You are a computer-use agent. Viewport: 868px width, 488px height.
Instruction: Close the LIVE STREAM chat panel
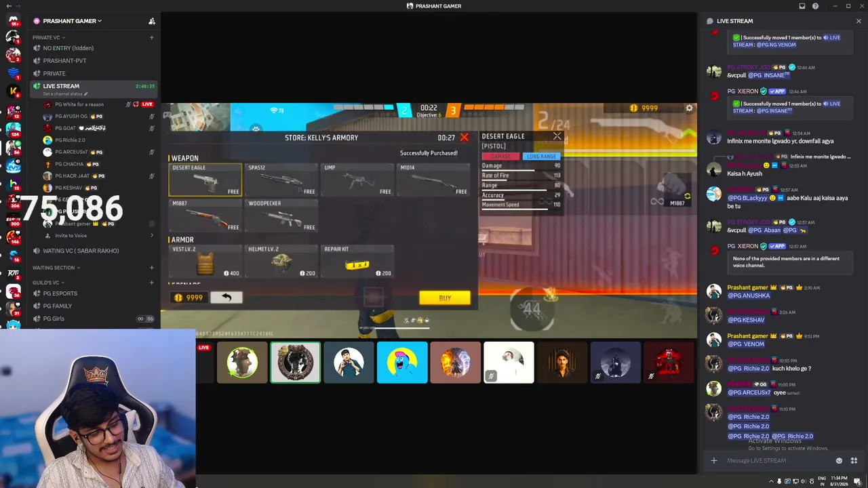tap(859, 21)
